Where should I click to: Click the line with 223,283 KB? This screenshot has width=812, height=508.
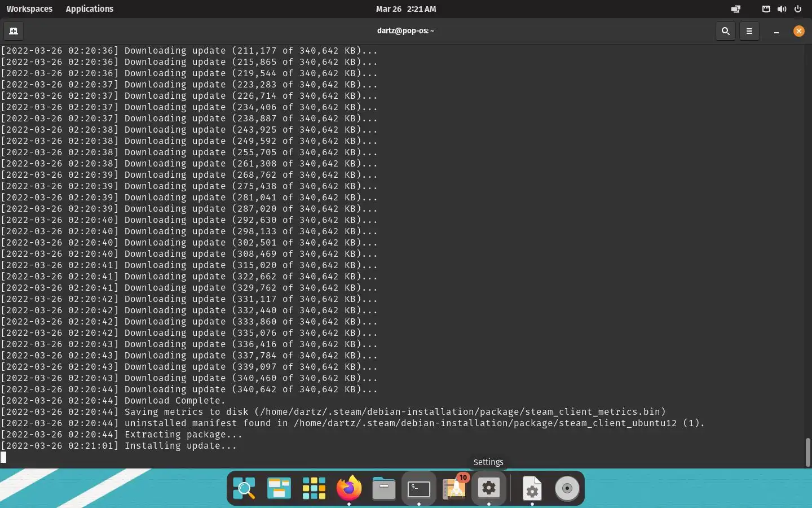click(189, 85)
